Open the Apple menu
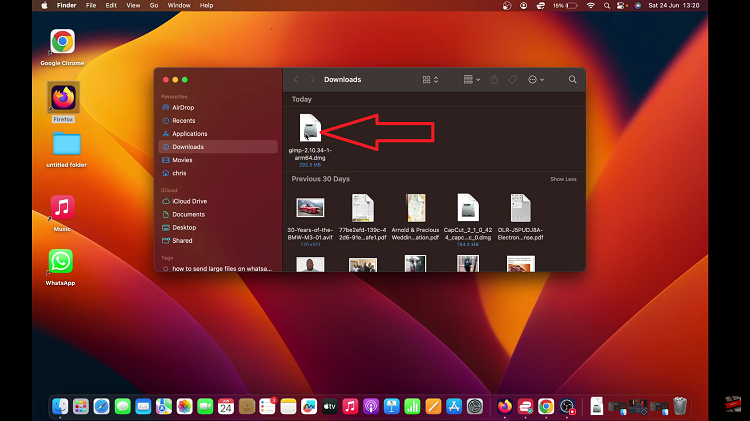This screenshot has height=421, width=750. pyautogui.click(x=44, y=5)
